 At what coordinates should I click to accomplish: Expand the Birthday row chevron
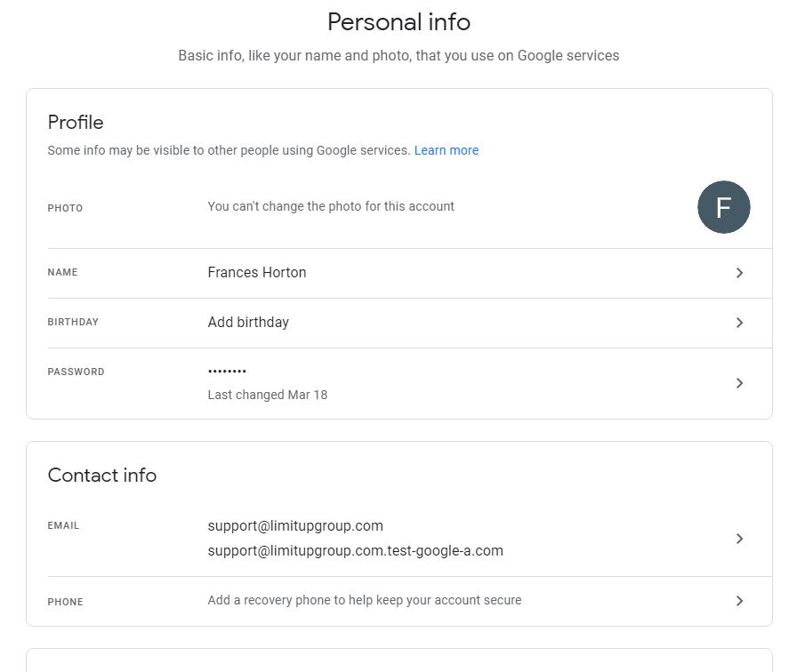[x=739, y=323]
